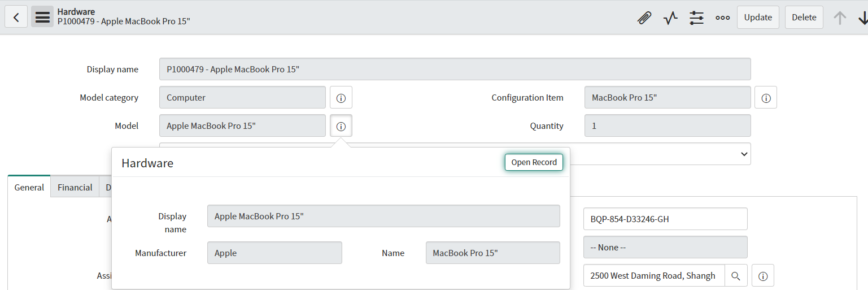The width and height of the screenshot is (868, 290).
Task: Click the location lookup magnifier icon
Action: click(x=736, y=276)
